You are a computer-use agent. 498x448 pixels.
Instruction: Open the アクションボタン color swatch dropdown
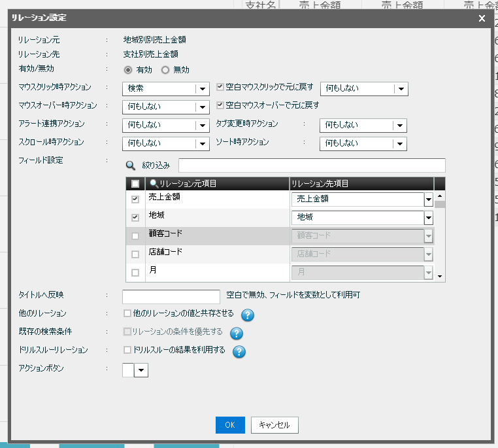142,371
